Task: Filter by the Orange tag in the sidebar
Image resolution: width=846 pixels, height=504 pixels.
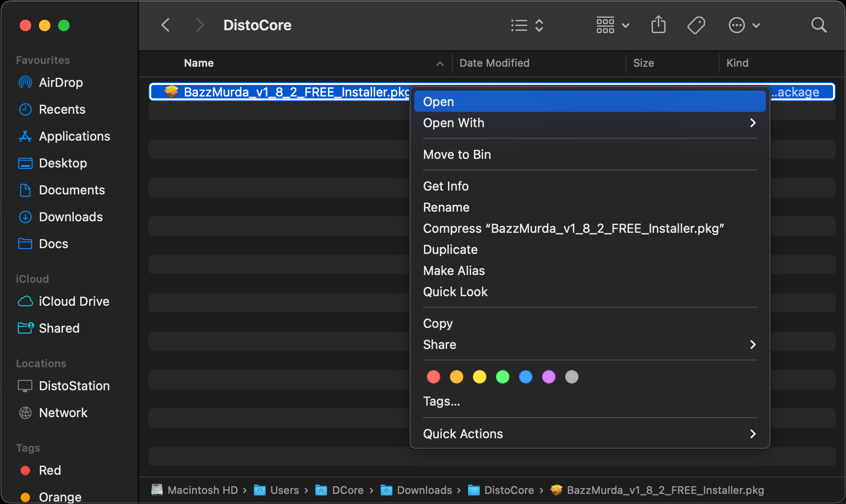Action: click(x=50, y=497)
